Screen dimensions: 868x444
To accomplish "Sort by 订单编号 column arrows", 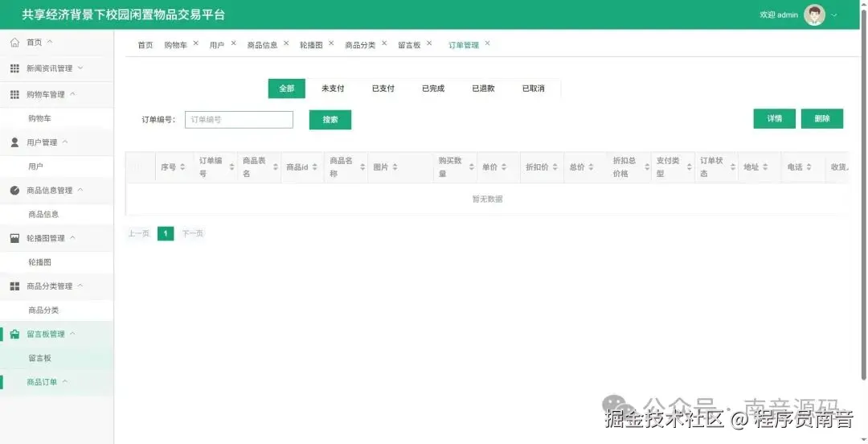I will click(231, 166).
